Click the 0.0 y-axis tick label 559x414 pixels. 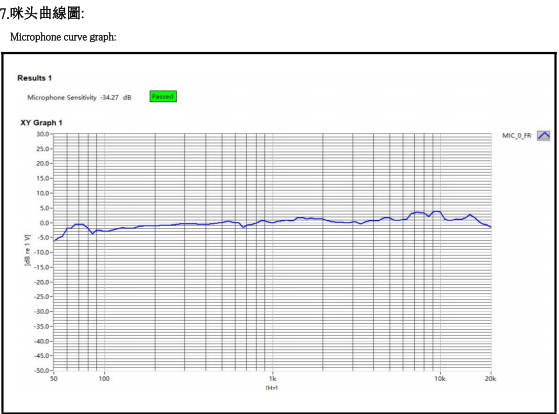[44, 223]
